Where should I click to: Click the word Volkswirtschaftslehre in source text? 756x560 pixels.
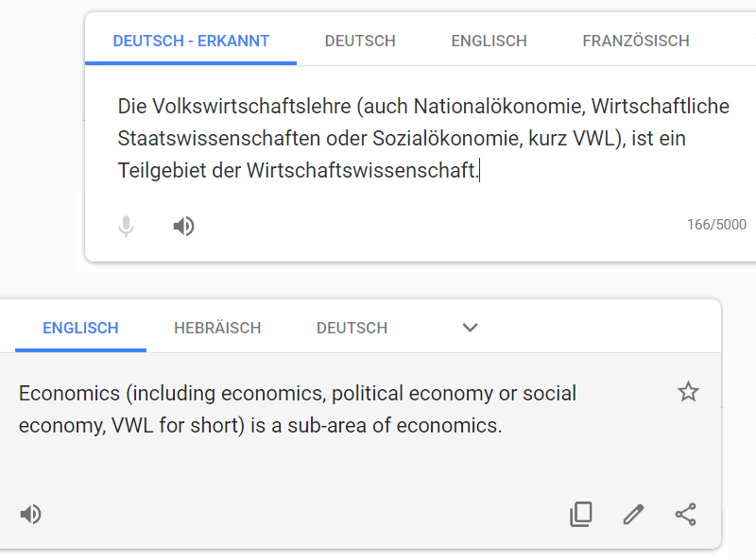251,107
